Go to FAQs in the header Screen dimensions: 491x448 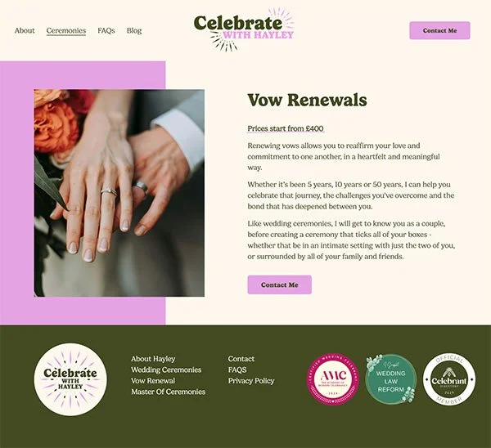click(x=106, y=31)
